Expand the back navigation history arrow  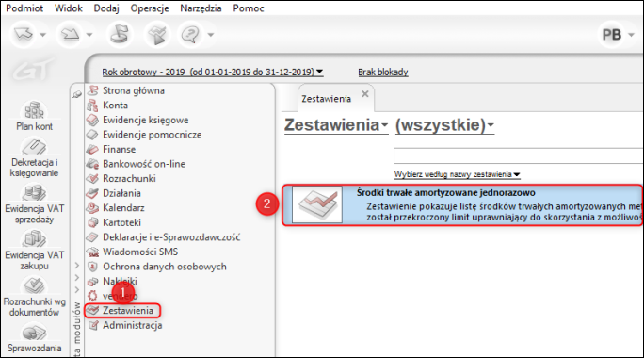(42, 36)
